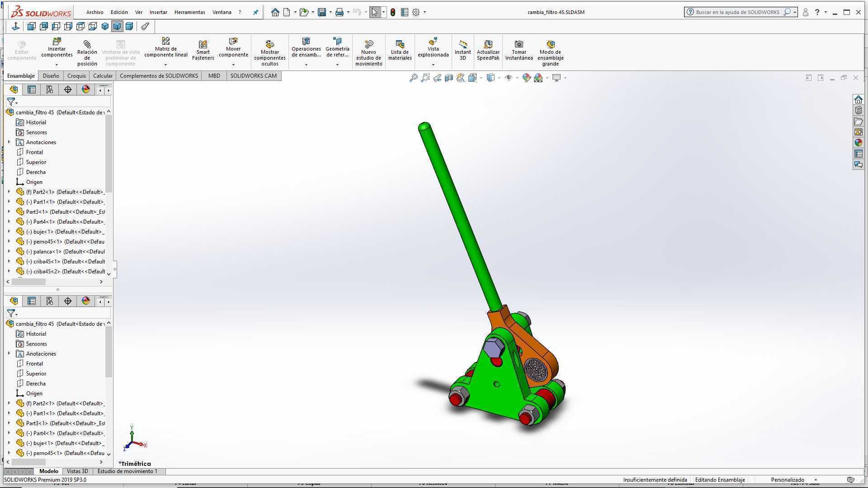Image resolution: width=868 pixels, height=488 pixels.
Task: Click the Smart Fasteners icon
Action: point(203,44)
